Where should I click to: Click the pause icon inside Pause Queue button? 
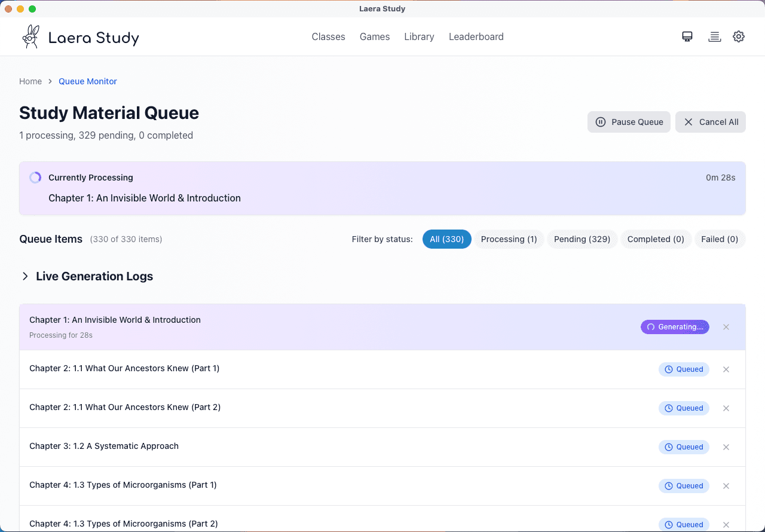coord(600,122)
